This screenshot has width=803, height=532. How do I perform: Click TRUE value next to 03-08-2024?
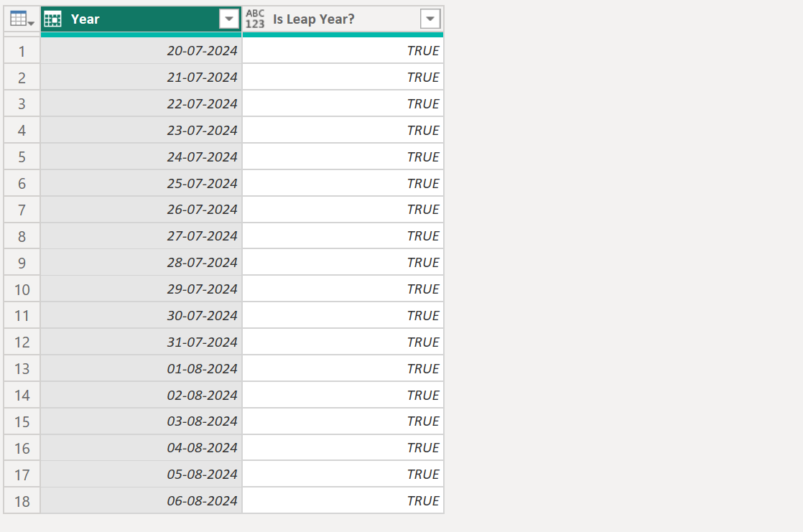(422, 421)
